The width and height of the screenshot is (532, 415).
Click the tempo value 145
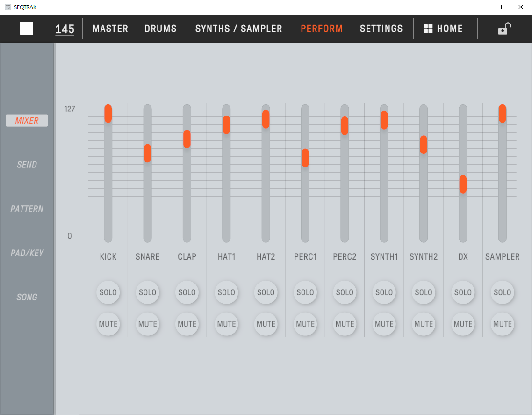click(x=65, y=29)
